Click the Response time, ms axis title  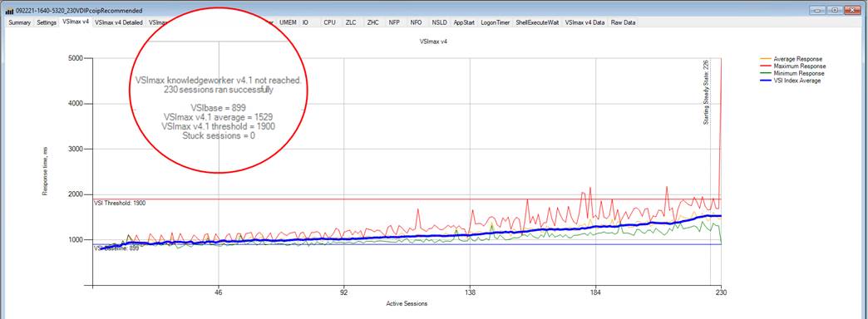tap(44, 171)
